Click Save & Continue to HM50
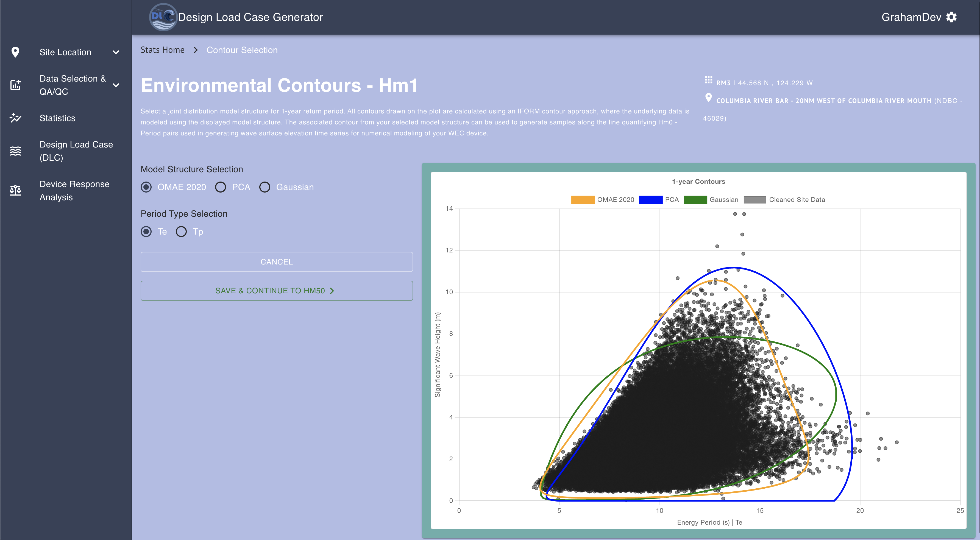 (277, 291)
